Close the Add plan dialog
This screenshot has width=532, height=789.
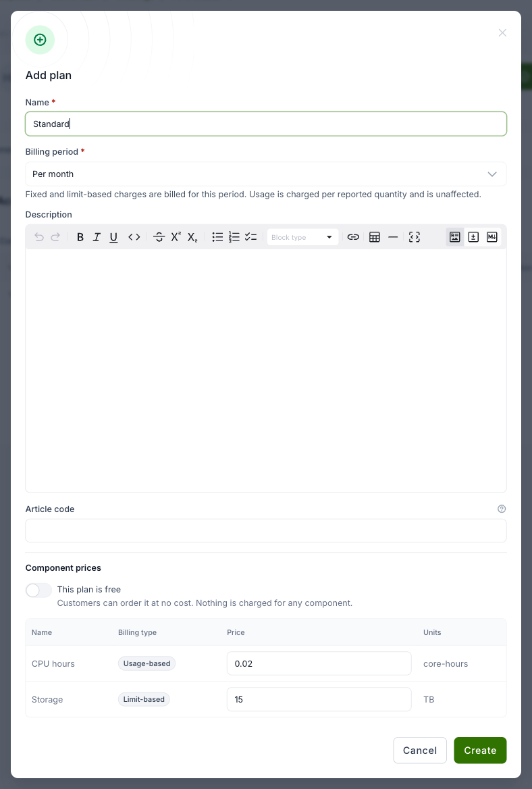click(x=502, y=32)
